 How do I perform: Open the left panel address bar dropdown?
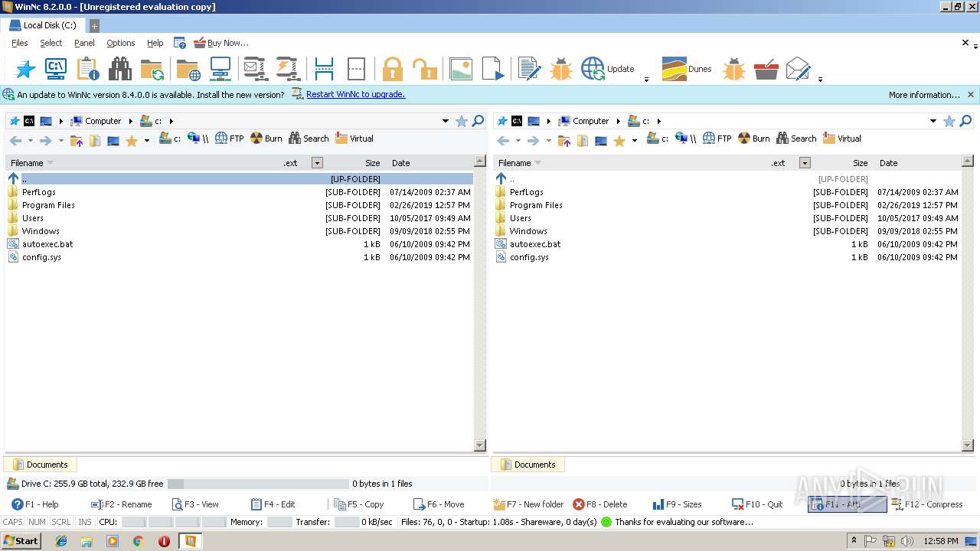[x=445, y=121]
